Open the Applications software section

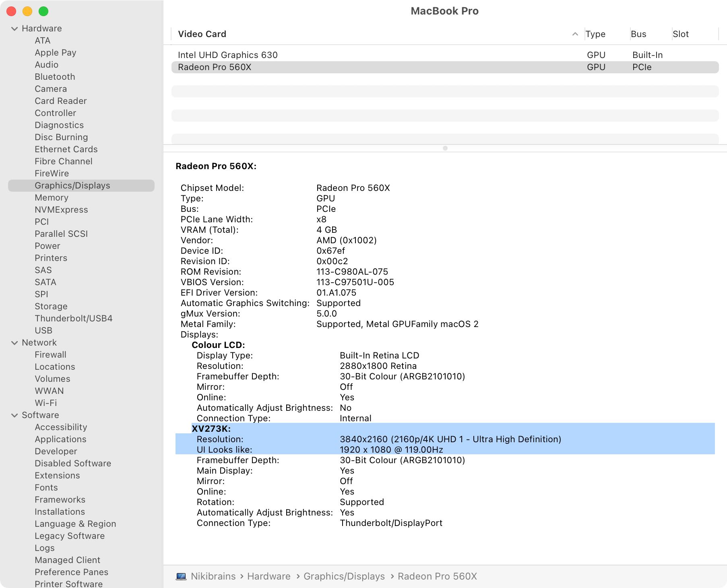click(60, 439)
